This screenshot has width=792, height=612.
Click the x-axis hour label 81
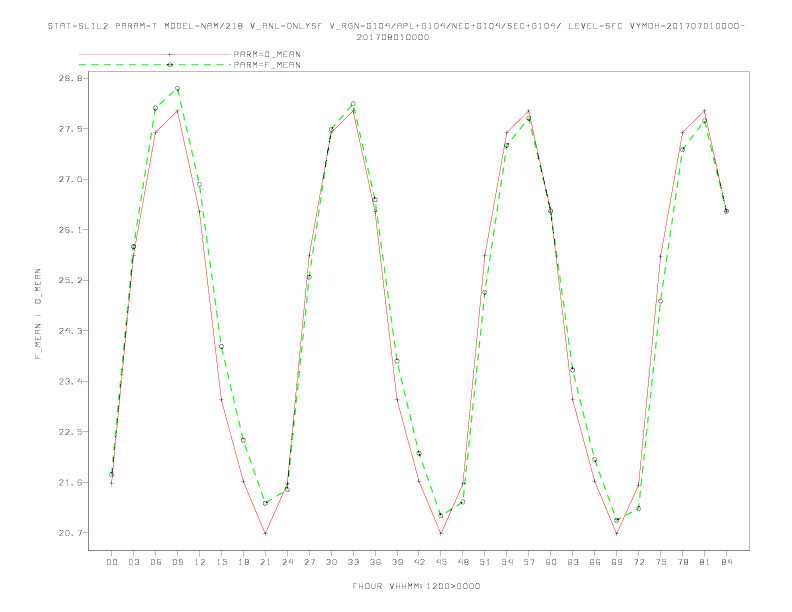coord(705,562)
